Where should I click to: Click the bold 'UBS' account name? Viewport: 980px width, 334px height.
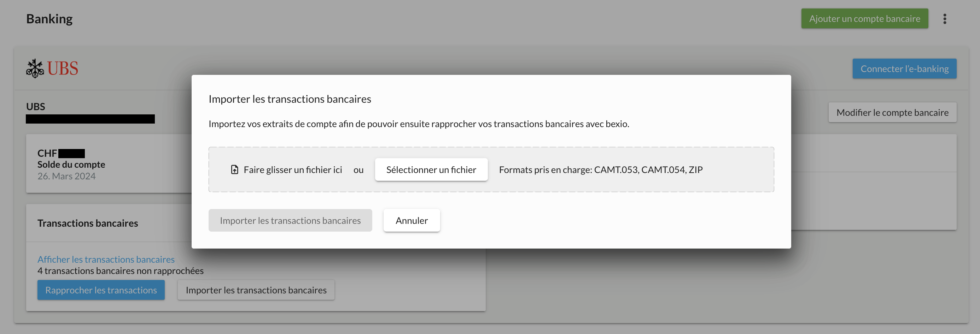click(x=35, y=106)
